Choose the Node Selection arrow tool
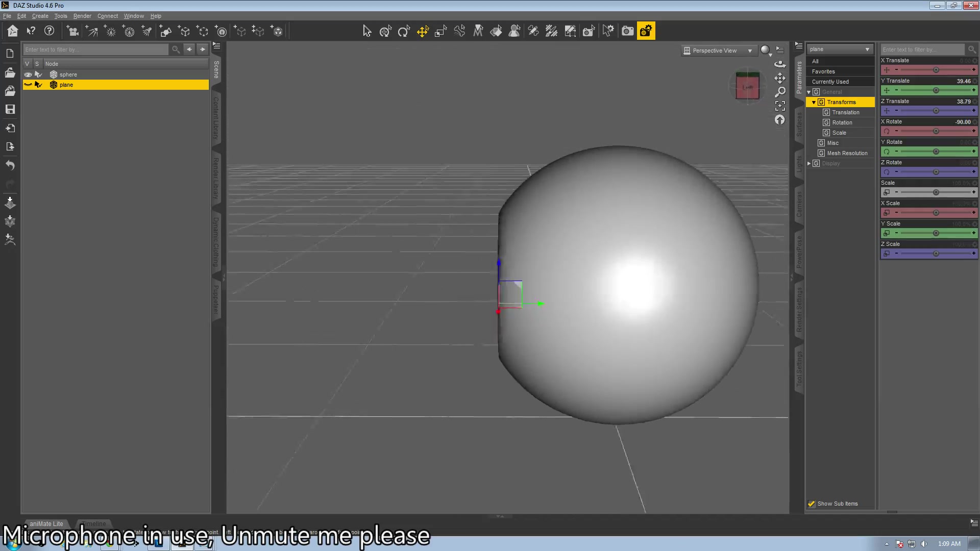The image size is (980, 551). click(x=366, y=32)
